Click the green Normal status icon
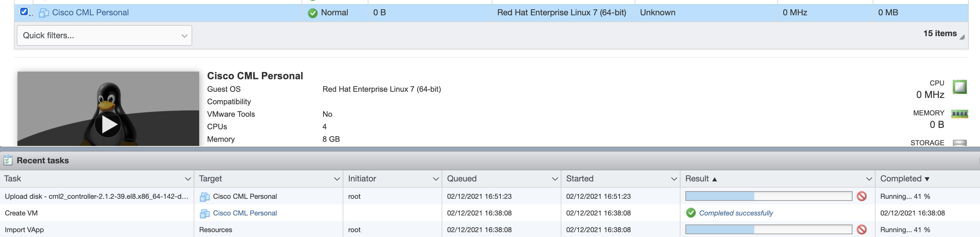The height and width of the screenshot is (237, 980). click(x=312, y=13)
